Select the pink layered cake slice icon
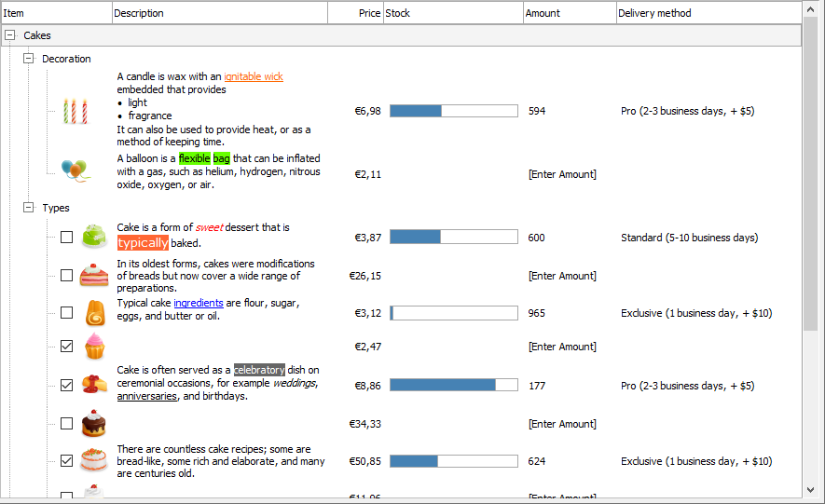825x504 pixels. 94,276
